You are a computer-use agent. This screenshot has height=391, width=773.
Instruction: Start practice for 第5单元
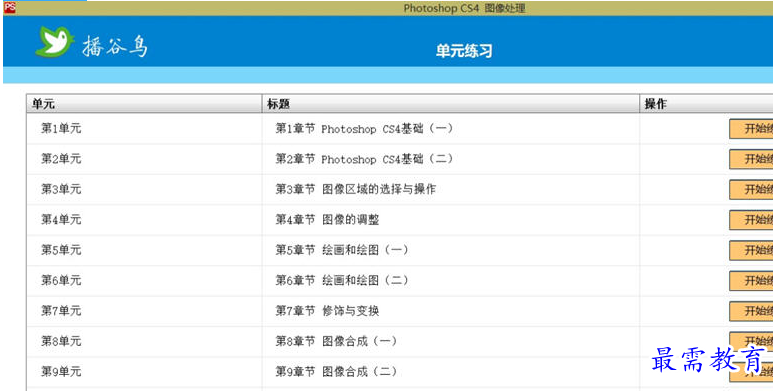(x=751, y=250)
